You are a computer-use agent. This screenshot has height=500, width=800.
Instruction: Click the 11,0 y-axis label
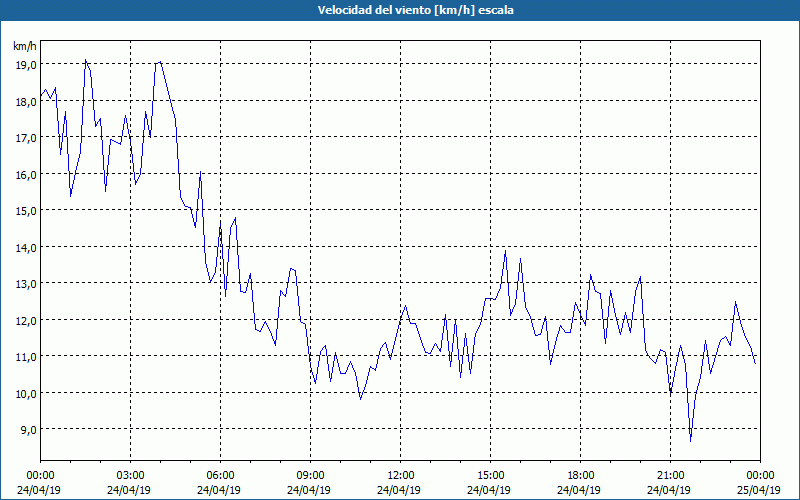tap(26, 357)
